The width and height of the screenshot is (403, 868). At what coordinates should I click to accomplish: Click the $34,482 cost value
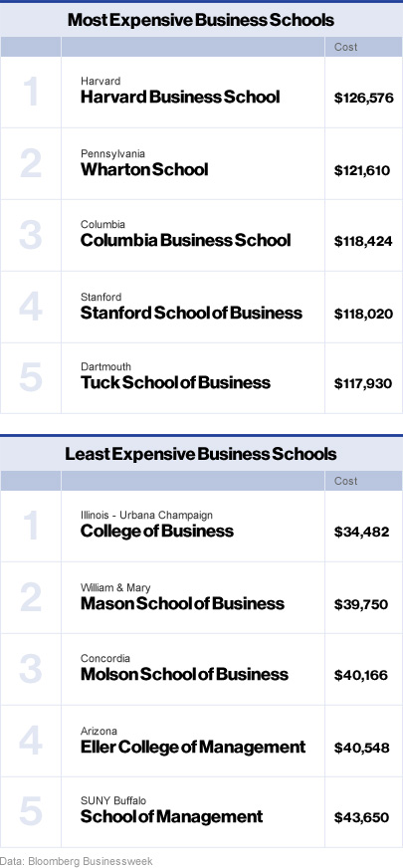point(361,533)
